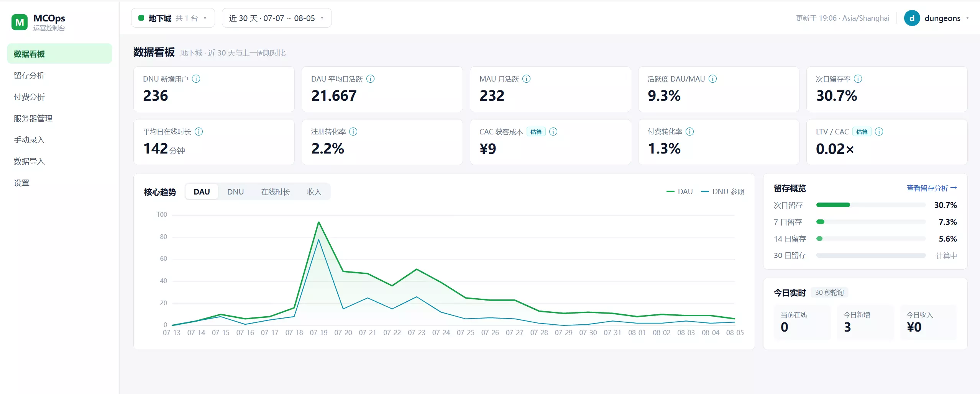Switch the trend chart to the DNU tab
The image size is (980, 394).
click(x=235, y=191)
